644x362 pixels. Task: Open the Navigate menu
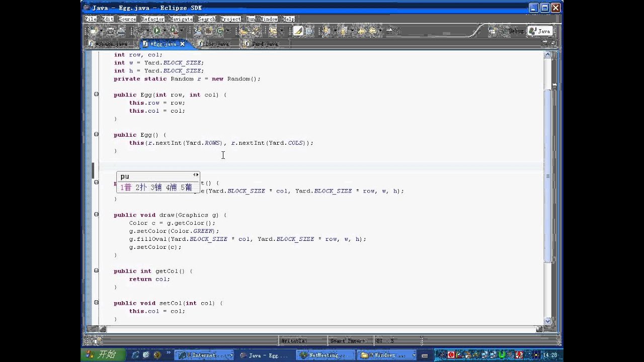[181, 19]
